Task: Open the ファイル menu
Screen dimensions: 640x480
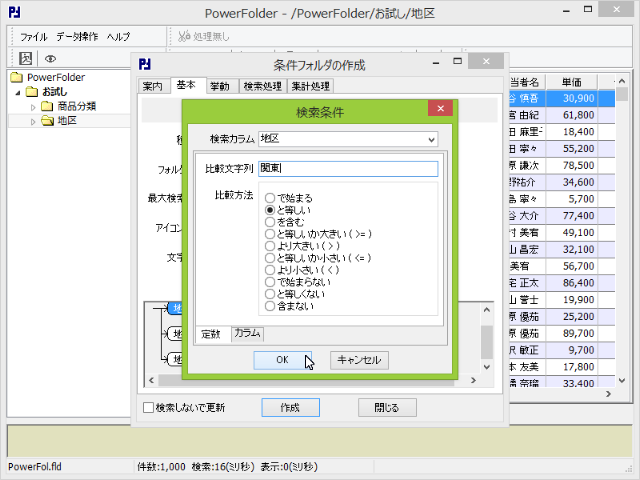Action: pos(34,37)
